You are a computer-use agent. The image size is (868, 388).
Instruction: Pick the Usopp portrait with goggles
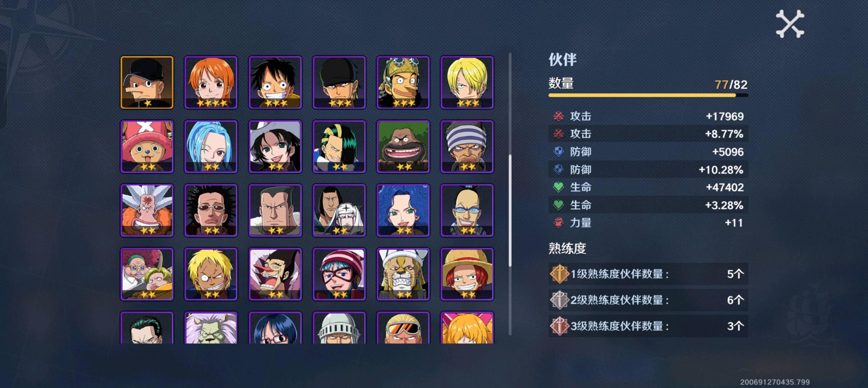(403, 82)
